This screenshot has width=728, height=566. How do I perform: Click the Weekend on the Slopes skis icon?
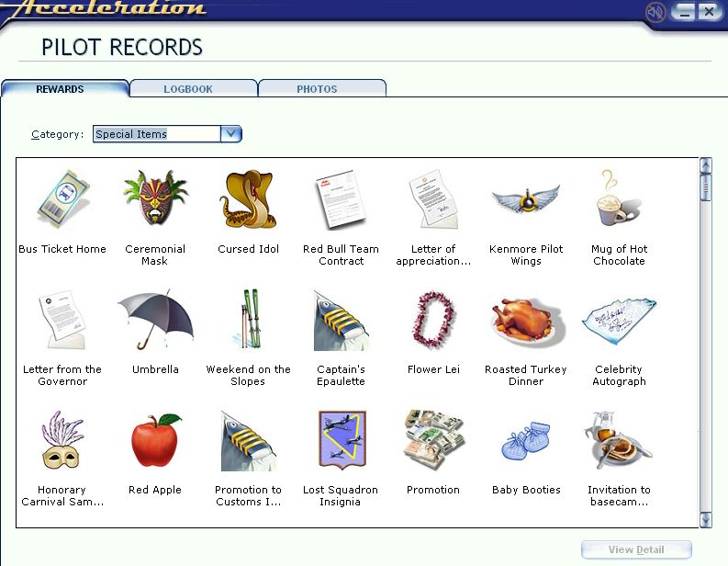click(250, 319)
